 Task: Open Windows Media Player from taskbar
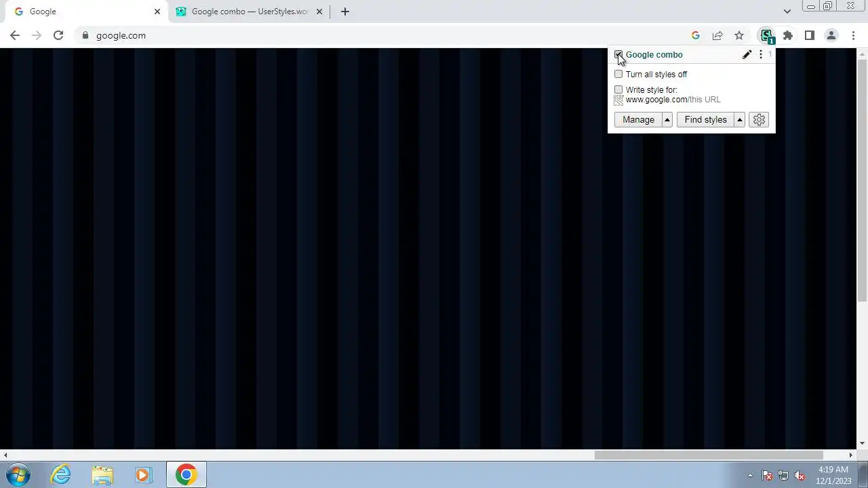143,475
